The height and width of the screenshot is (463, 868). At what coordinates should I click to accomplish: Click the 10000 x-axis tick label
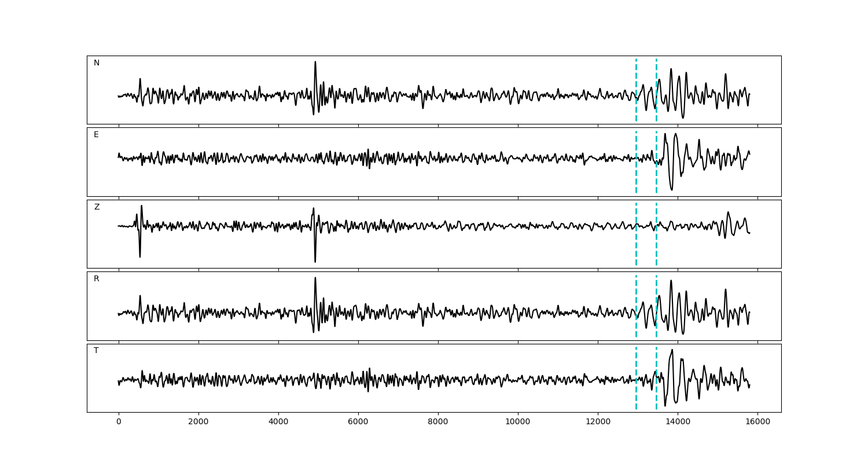pyautogui.click(x=518, y=422)
